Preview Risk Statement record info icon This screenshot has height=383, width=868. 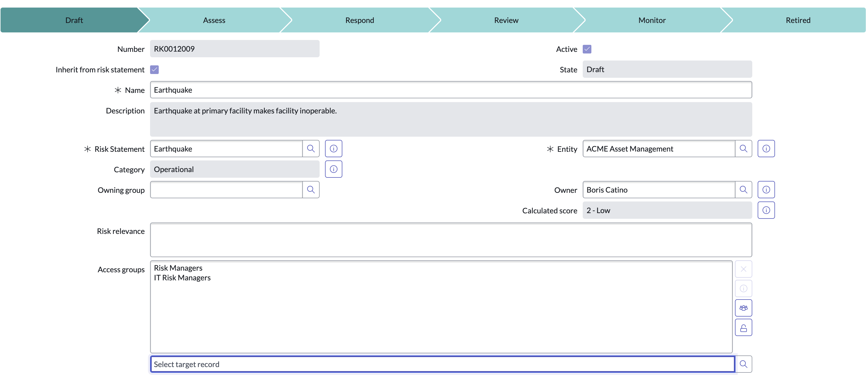tap(333, 149)
